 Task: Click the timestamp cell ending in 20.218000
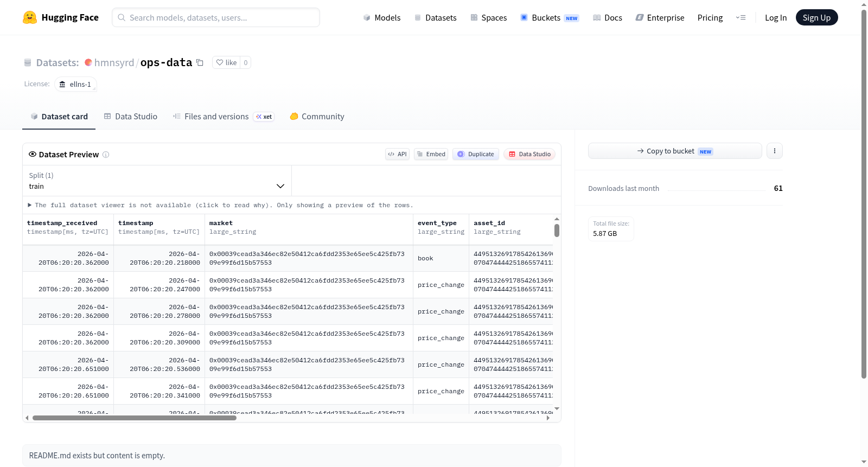pos(159,258)
